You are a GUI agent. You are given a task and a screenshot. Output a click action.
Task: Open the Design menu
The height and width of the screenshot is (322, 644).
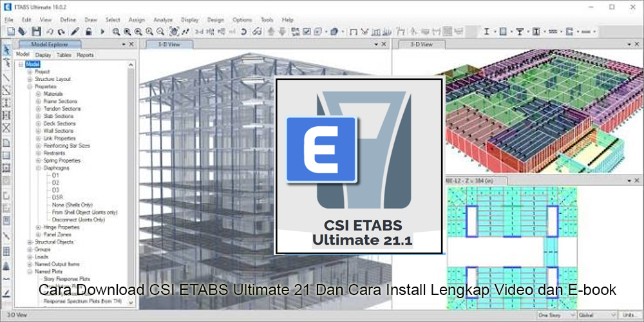215,20
